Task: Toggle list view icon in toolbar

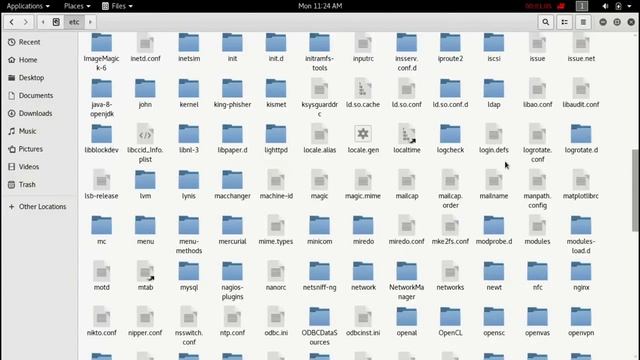Action: pos(564,22)
